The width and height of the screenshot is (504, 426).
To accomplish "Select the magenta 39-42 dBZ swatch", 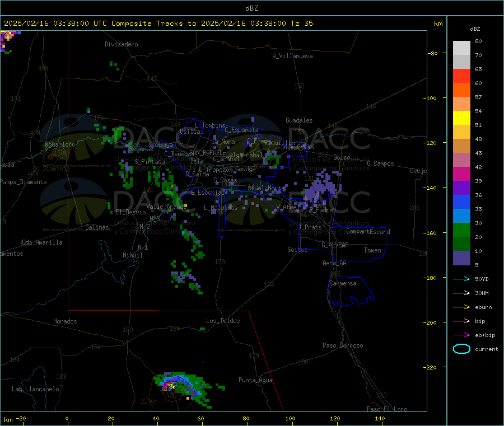I will [x=461, y=174].
